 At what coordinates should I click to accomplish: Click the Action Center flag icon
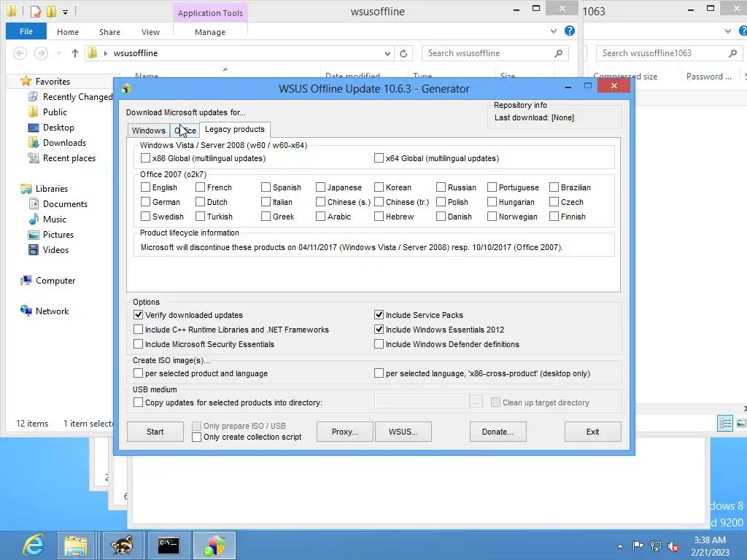[x=638, y=545]
